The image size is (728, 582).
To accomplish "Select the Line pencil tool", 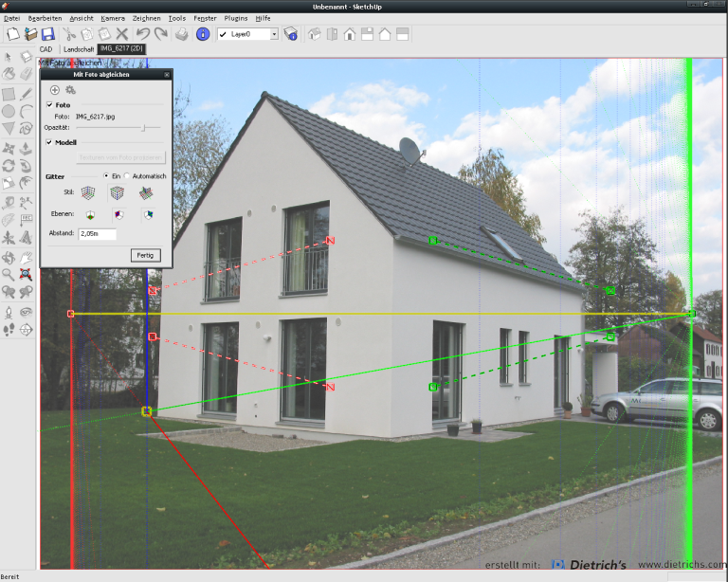I will point(26,94).
